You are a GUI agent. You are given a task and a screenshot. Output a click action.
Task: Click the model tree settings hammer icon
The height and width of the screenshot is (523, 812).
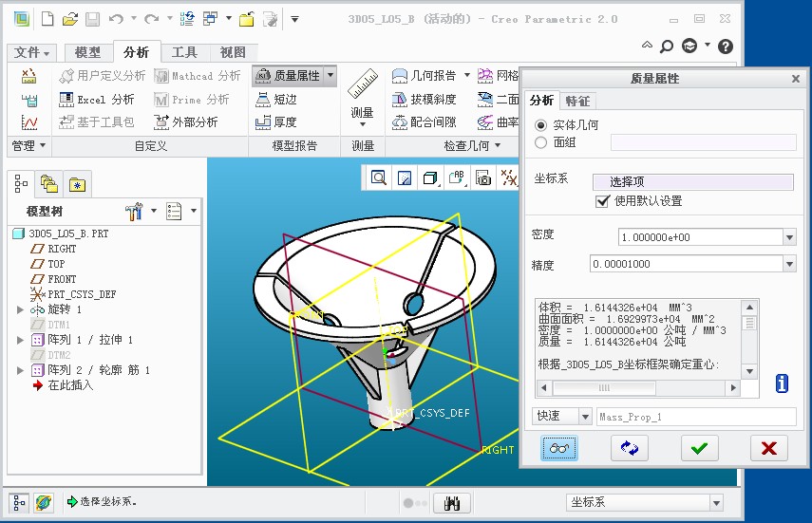tap(134, 211)
